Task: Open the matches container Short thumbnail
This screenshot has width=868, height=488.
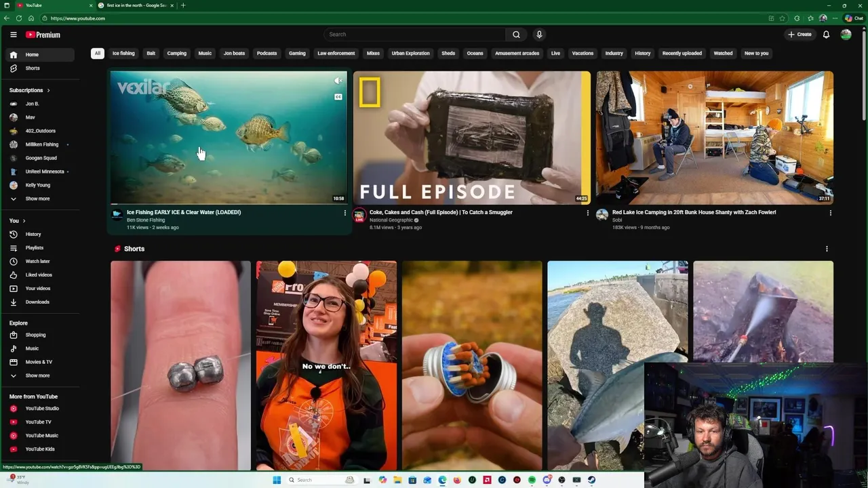Action: 472,365
